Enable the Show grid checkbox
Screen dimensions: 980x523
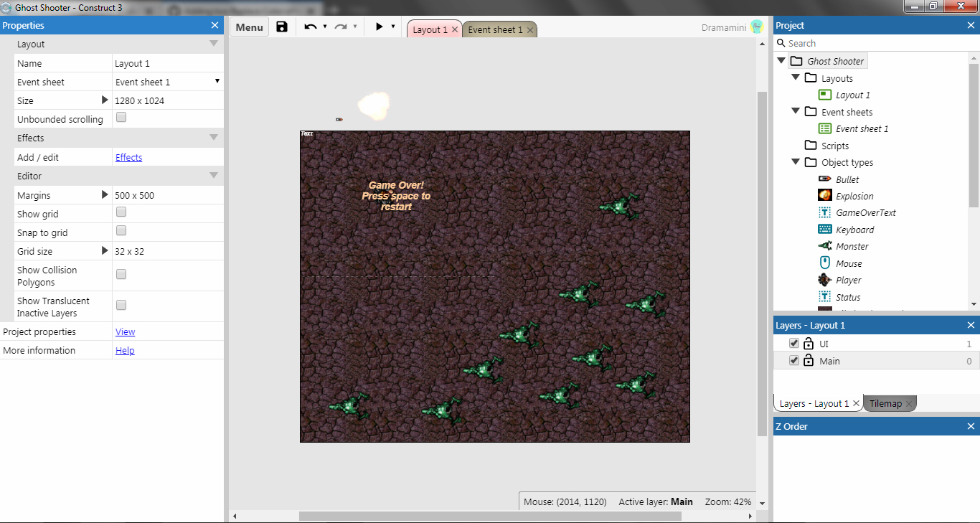tap(121, 212)
